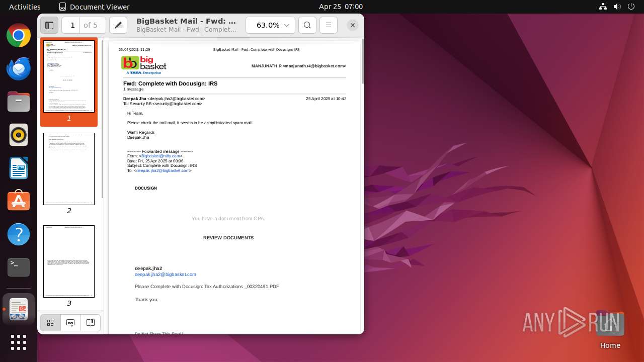Open Ubuntu Software from dock
The image size is (644, 362).
[19, 202]
